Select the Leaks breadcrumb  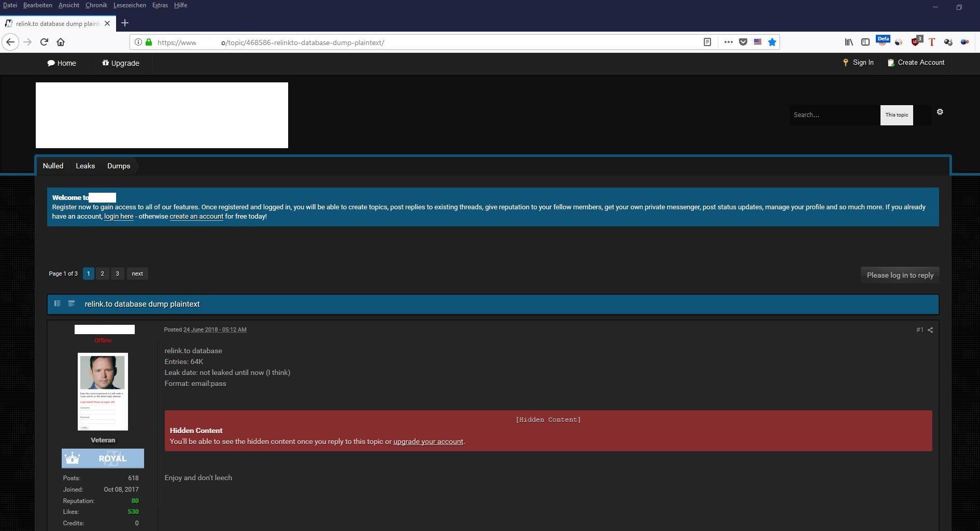click(85, 166)
